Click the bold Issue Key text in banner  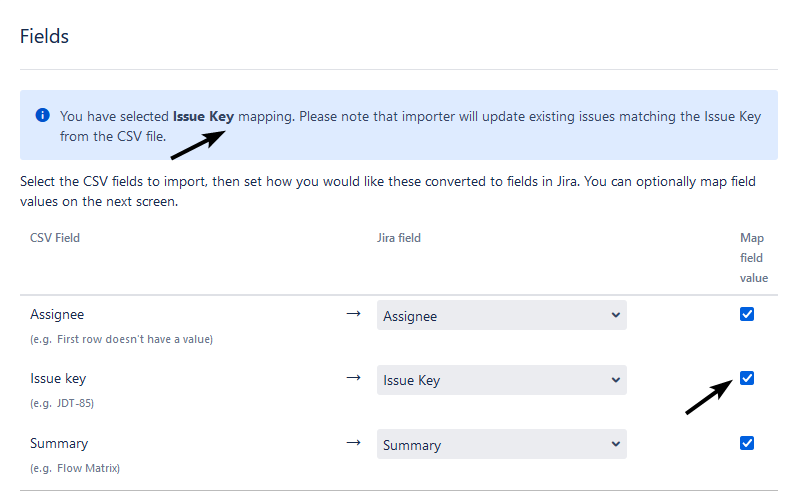[x=203, y=117]
